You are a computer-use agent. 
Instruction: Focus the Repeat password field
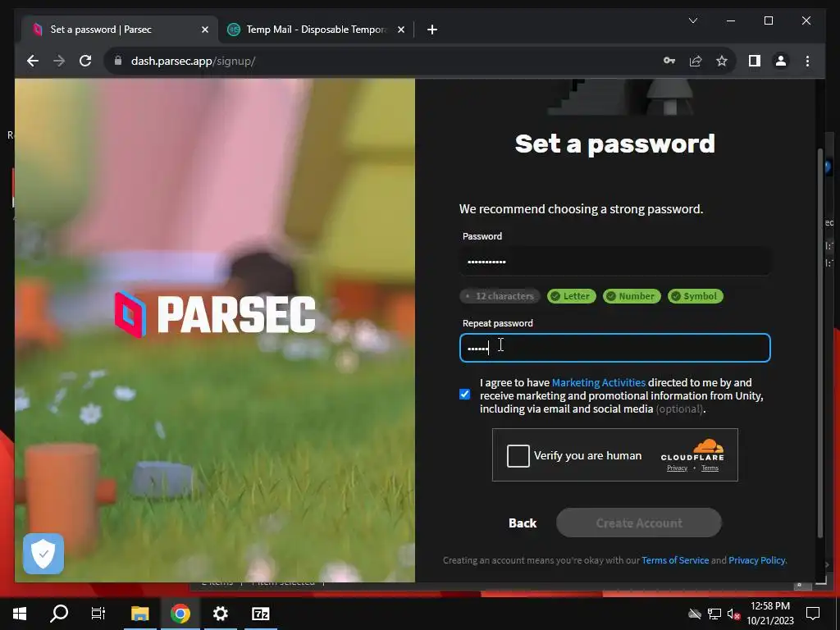tap(615, 348)
